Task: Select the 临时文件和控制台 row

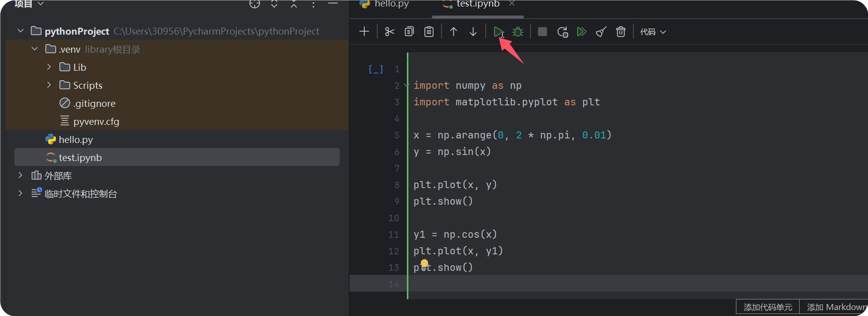Action: tap(177, 194)
